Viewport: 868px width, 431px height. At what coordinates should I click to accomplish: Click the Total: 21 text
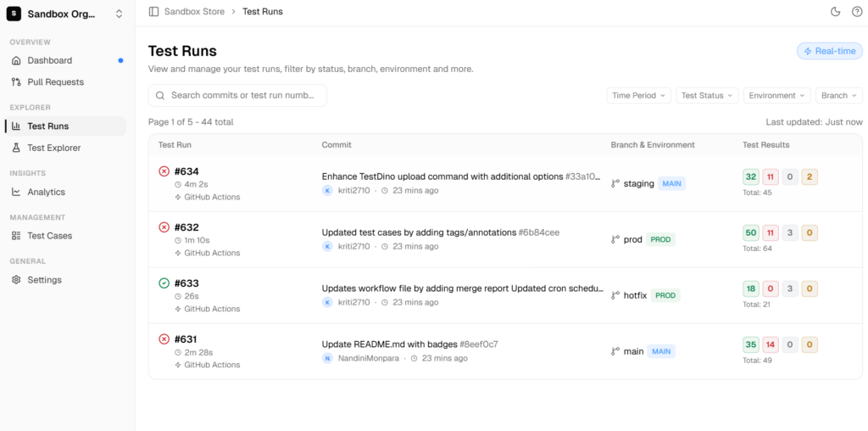click(757, 304)
